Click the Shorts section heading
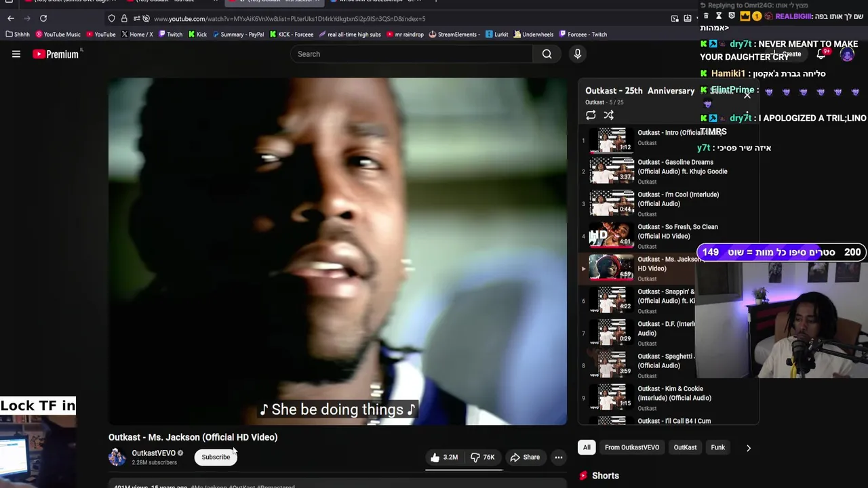This screenshot has height=488, width=868. pos(606,476)
